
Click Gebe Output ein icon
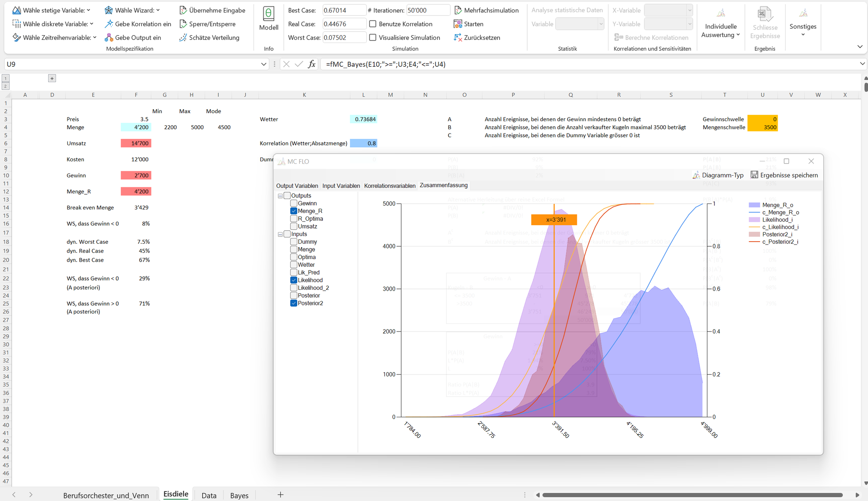click(x=108, y=37)
